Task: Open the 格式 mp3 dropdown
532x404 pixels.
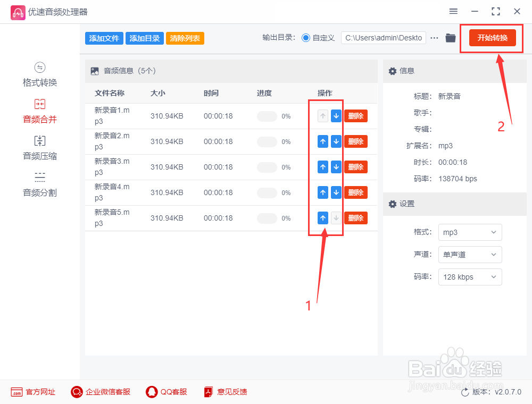Action: [470, 232]
